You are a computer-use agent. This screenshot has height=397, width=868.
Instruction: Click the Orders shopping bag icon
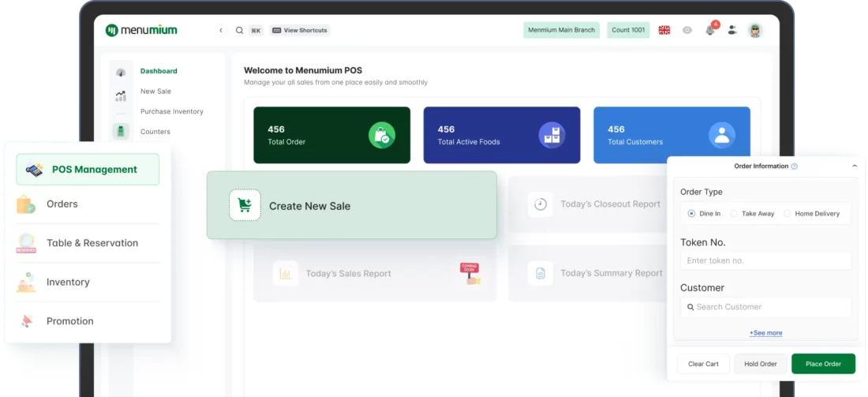[26, 204]
